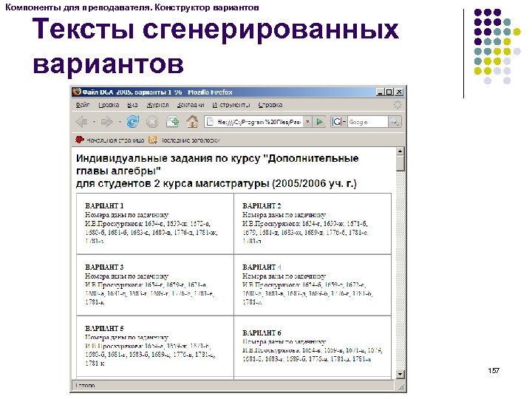
Task: Click the scrollbar down arrow
Action: pos(400,375)
